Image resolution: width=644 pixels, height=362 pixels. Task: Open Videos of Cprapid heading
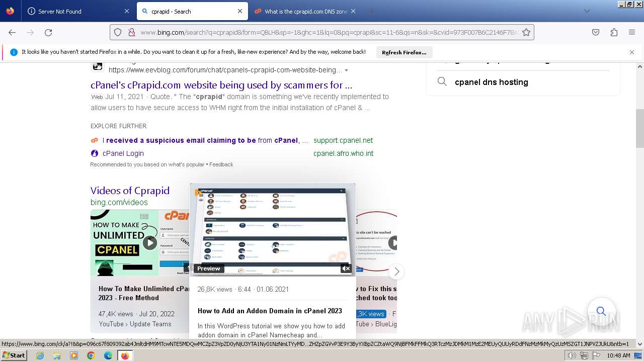pyautogui.click(x=130, y=191)
